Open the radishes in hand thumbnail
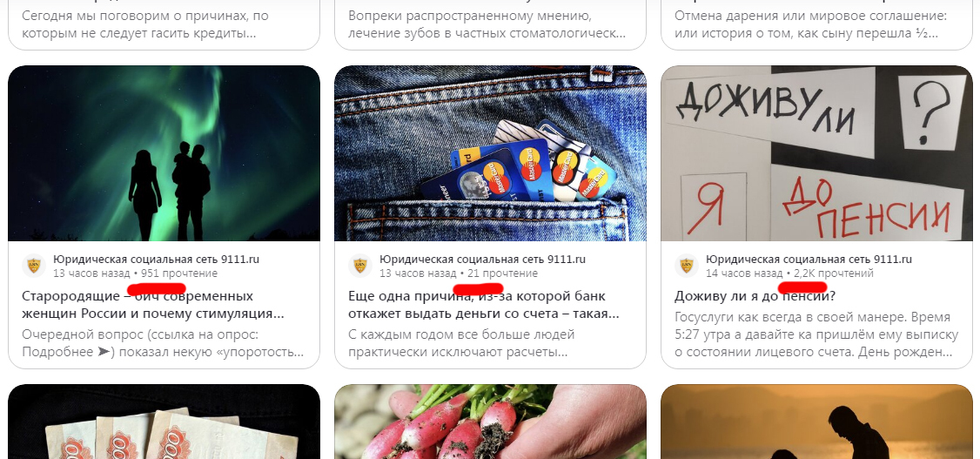Screen dimensions: 980x459 (x=490, y=422)
